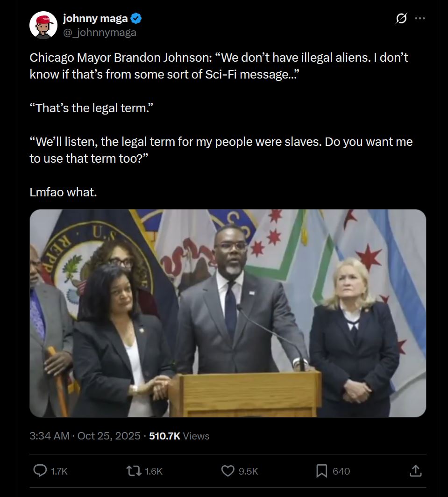Toggle the bookmark icon
This screenshot has height=497, width=448.
click(322, 471)
